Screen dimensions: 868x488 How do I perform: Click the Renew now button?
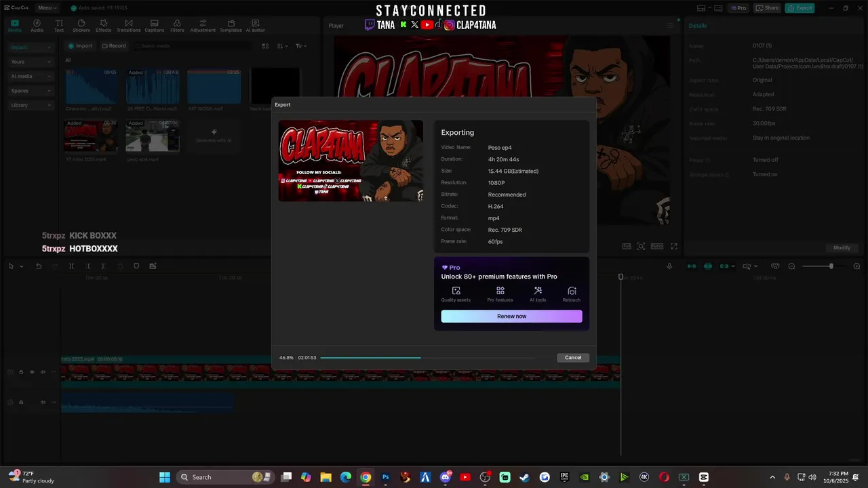(511, 317)
